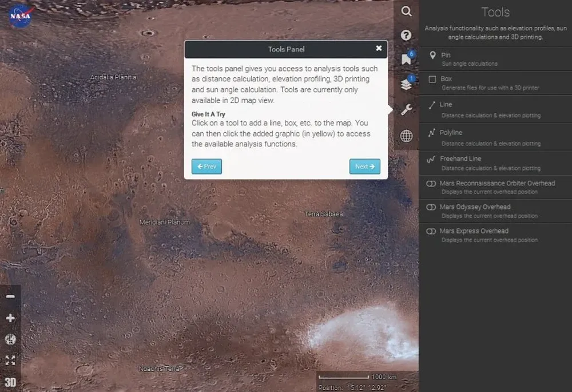
Task: Choose the Box 3D printing tool
Action: (446, 79)
